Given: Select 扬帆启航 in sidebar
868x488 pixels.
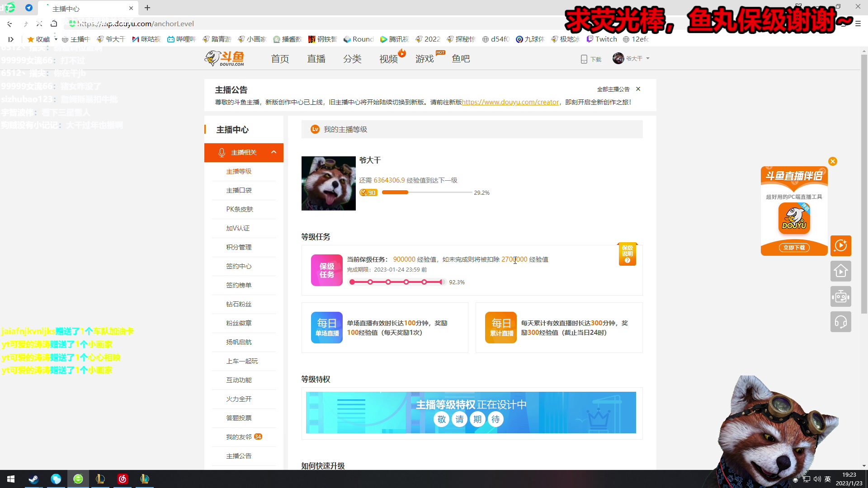Looking at the screenshot, I should pos(239,342).
